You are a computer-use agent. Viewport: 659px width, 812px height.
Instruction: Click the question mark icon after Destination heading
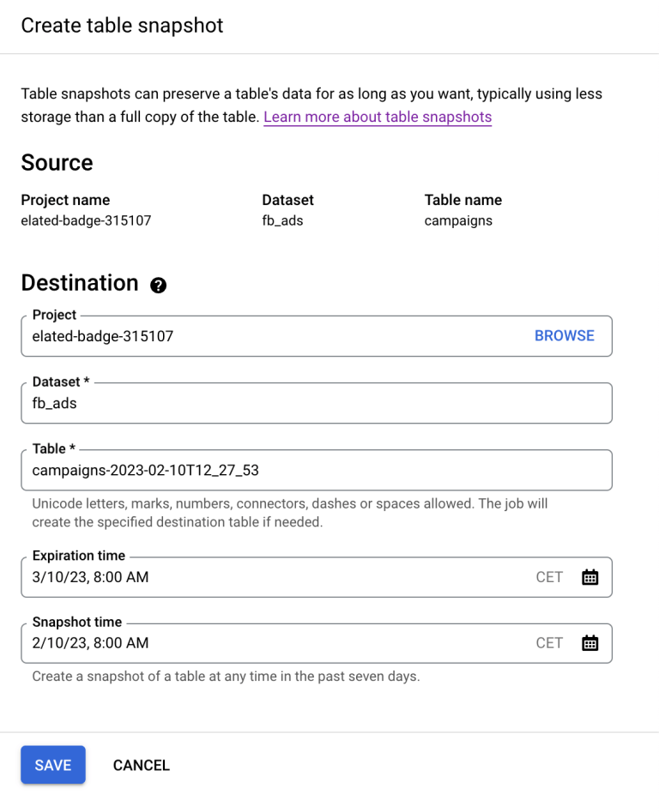[x=158, y=286]
